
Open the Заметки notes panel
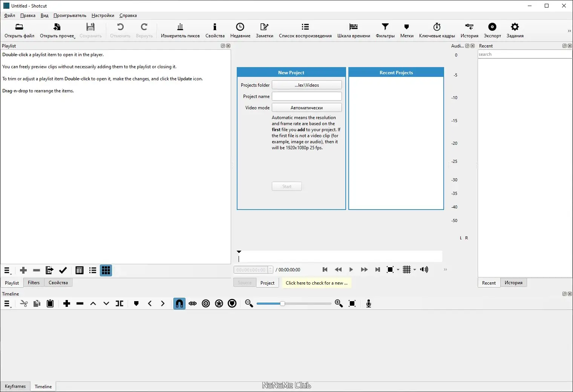[265, 31]
